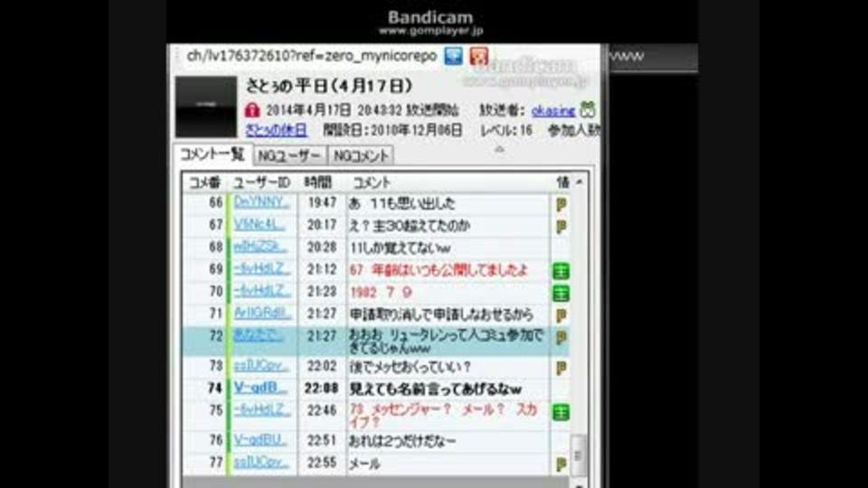Screen dimensions: 868x488
Task: Open user ID link on comment 68
Action: 260,247
